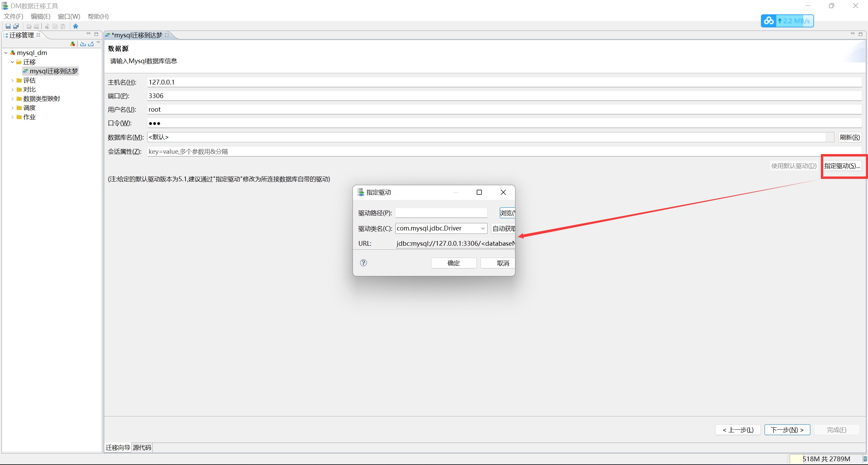Switch to the 源代码 tab

pyautogui.click(x=142, y=447)
